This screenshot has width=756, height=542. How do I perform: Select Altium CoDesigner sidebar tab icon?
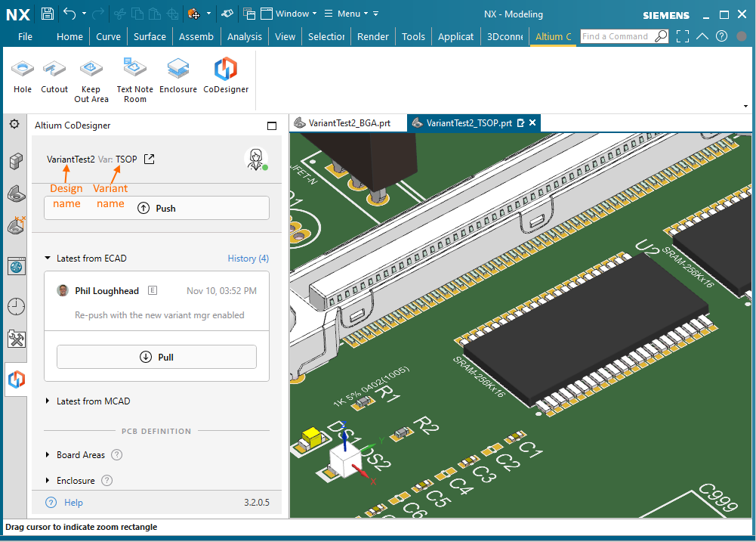17,379
